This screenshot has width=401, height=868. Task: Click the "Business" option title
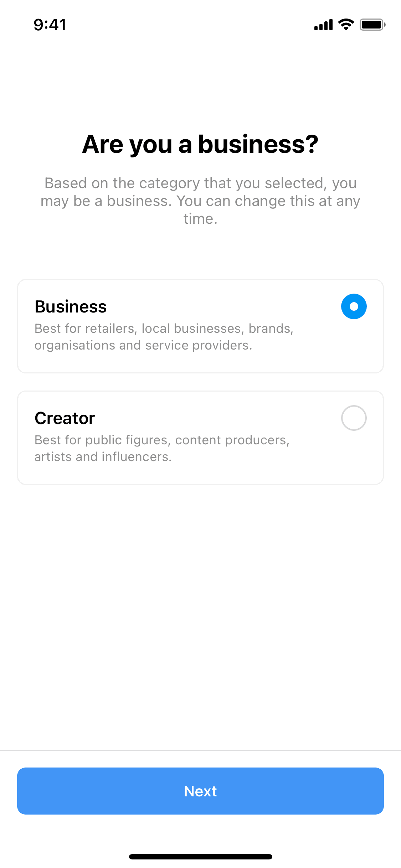pyautogui.click(x=71, y=307)
